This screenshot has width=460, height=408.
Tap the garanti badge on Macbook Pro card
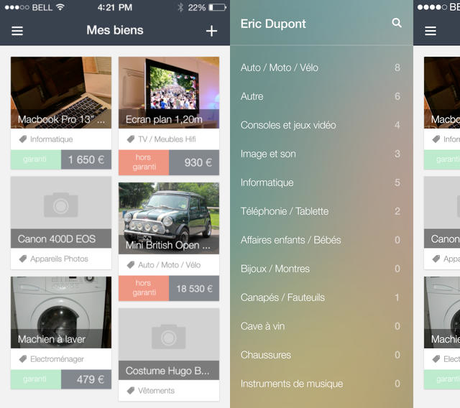point(36,159)
